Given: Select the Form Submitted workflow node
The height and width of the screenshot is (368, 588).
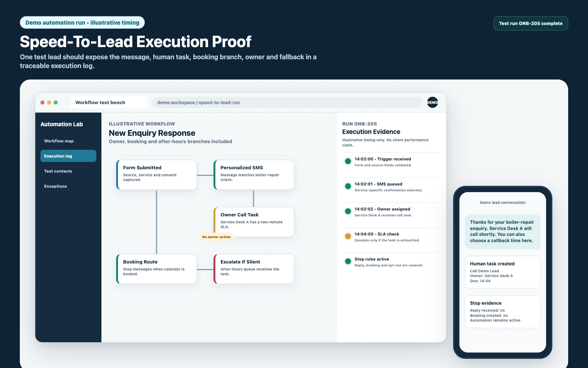Looking at the screenshot, I should tap(157, 175).
